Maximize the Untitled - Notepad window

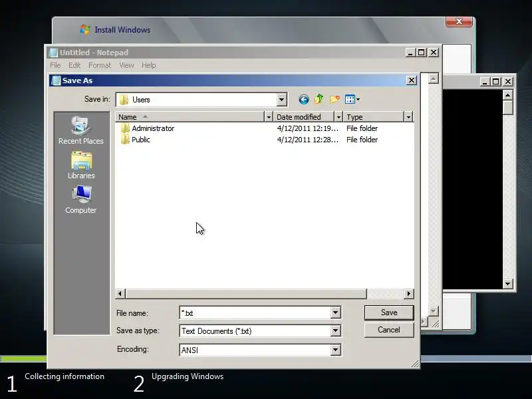coord(422,53)
